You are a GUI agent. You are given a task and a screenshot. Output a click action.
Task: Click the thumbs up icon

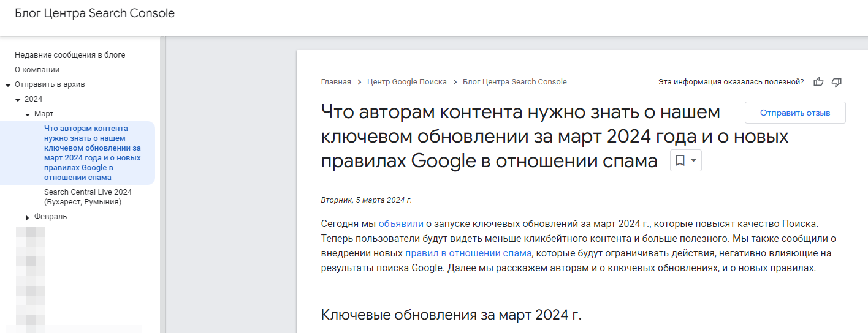coord(818,82)
